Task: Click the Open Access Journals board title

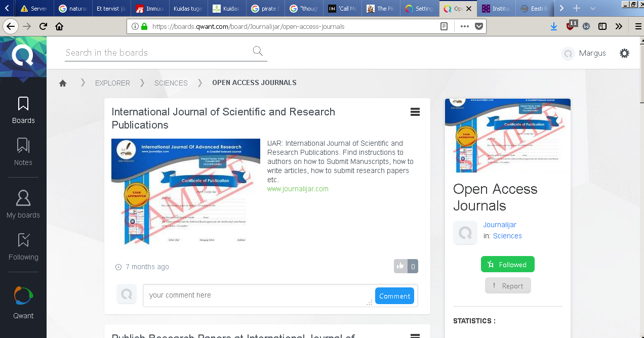Action: point(495,197)
